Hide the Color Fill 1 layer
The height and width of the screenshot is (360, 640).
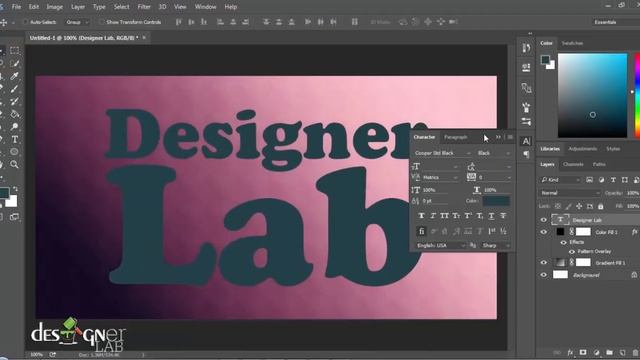543,232
